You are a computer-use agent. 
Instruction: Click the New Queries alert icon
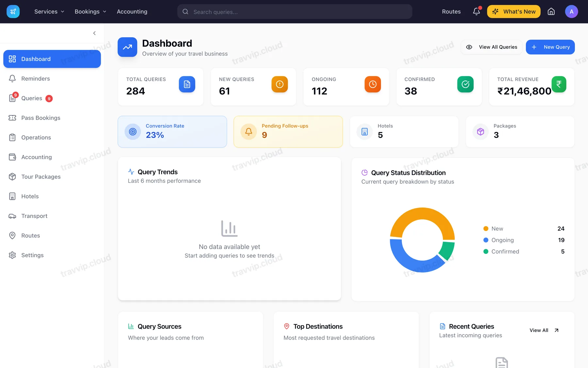click(x=280, y=84)
